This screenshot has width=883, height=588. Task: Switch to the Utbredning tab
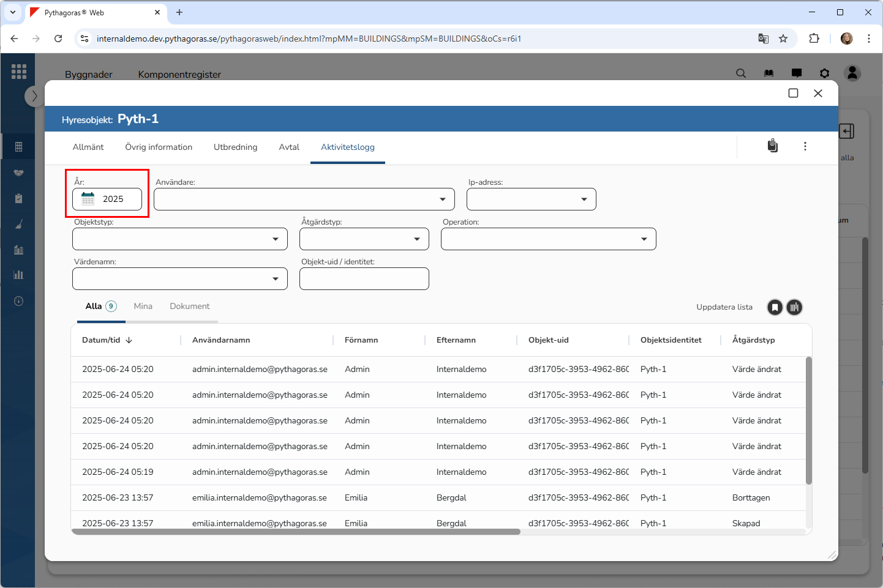click(235, 147)
